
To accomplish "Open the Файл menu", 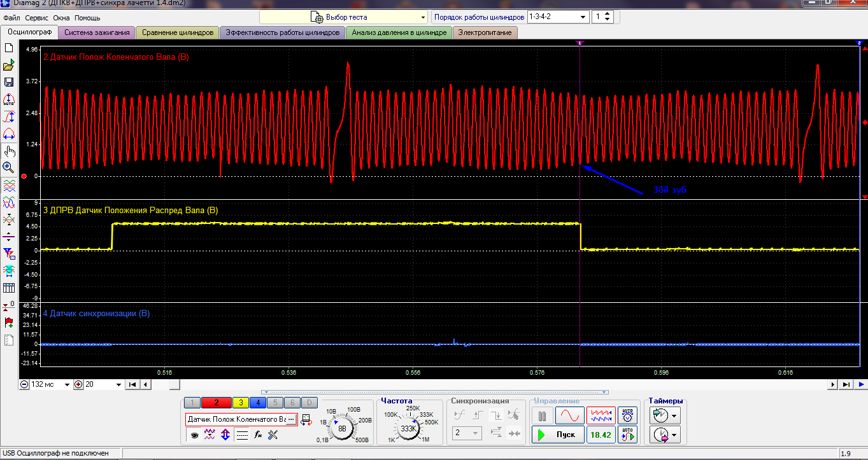I will (11, 18).
